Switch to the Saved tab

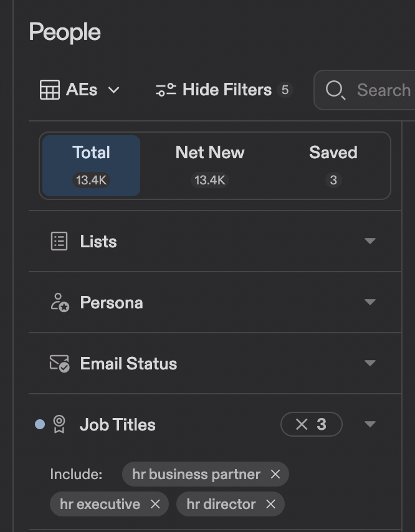click(x=333, y=166)
